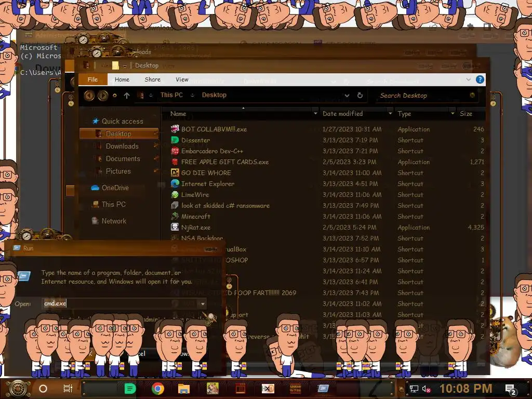The width and height of the screenshot is (532, 399).
Task: Select Downloads in the navigation pane
Action: (x=122, y=146)
